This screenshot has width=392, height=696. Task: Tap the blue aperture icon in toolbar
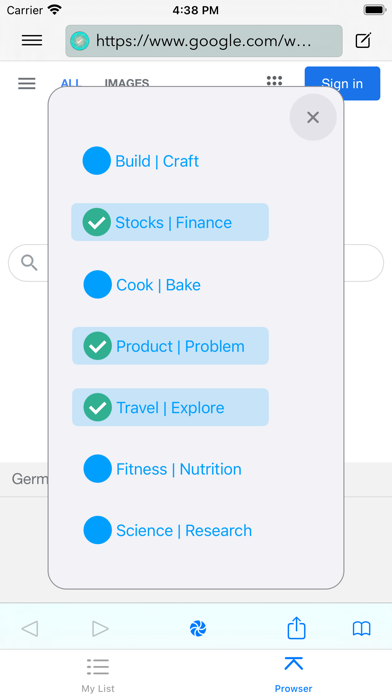pos(198,629)
